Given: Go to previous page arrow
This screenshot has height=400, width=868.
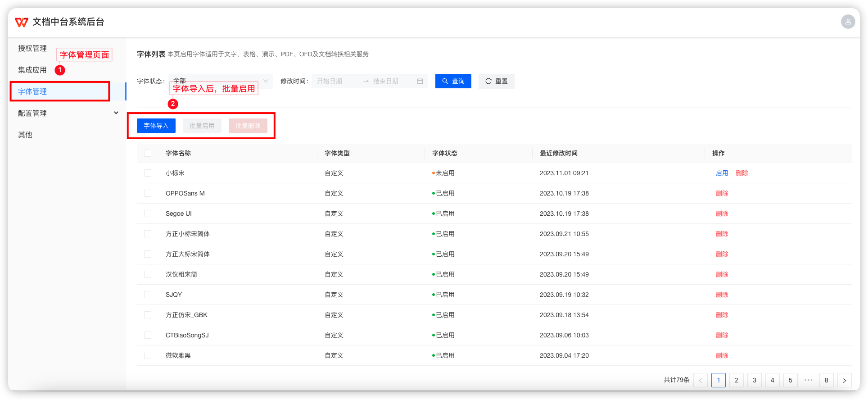Looking at the screenshot, I should 700,380.
